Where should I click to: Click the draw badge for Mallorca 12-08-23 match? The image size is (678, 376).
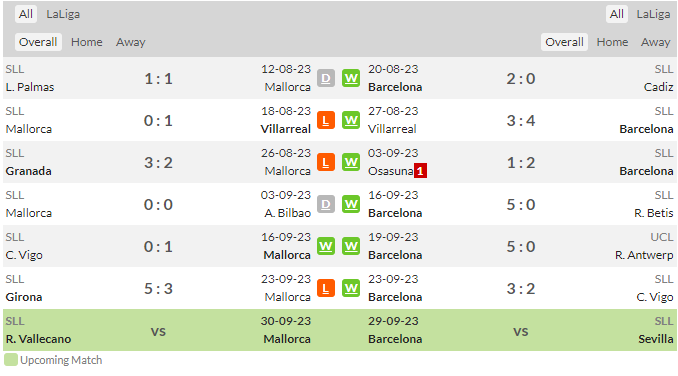[326, 78]
